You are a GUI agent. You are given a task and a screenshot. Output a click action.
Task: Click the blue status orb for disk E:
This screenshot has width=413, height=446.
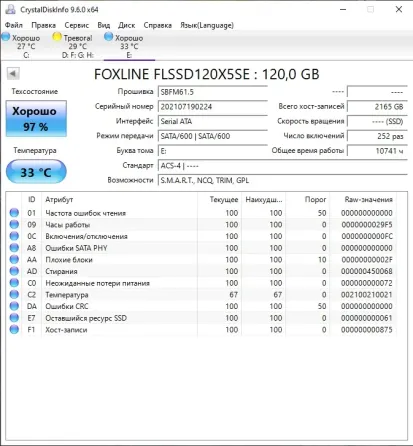tap(108, 37)
